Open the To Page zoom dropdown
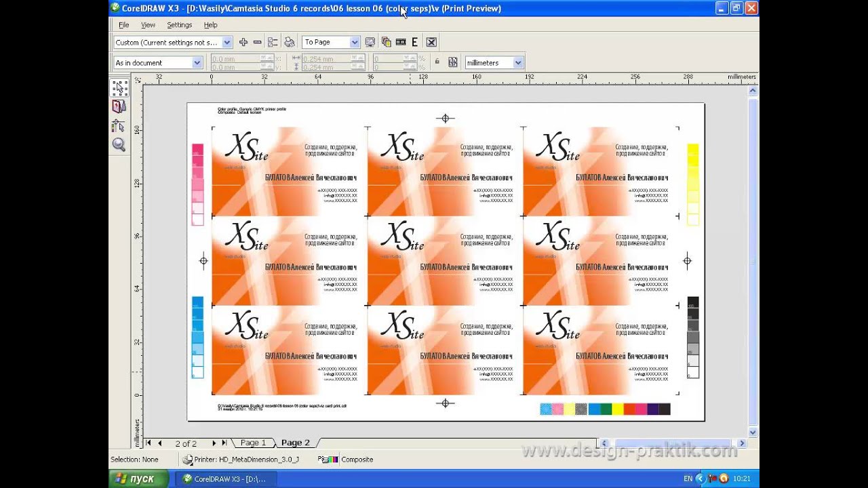Screen dimensions: 868x488 355,42
